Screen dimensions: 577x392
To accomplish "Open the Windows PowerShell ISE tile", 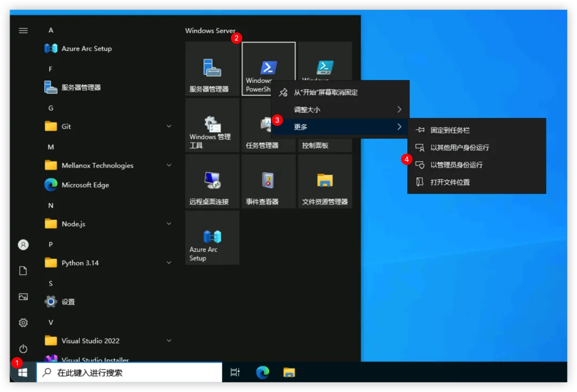I will pyautogui.click(x=325, y=61).
